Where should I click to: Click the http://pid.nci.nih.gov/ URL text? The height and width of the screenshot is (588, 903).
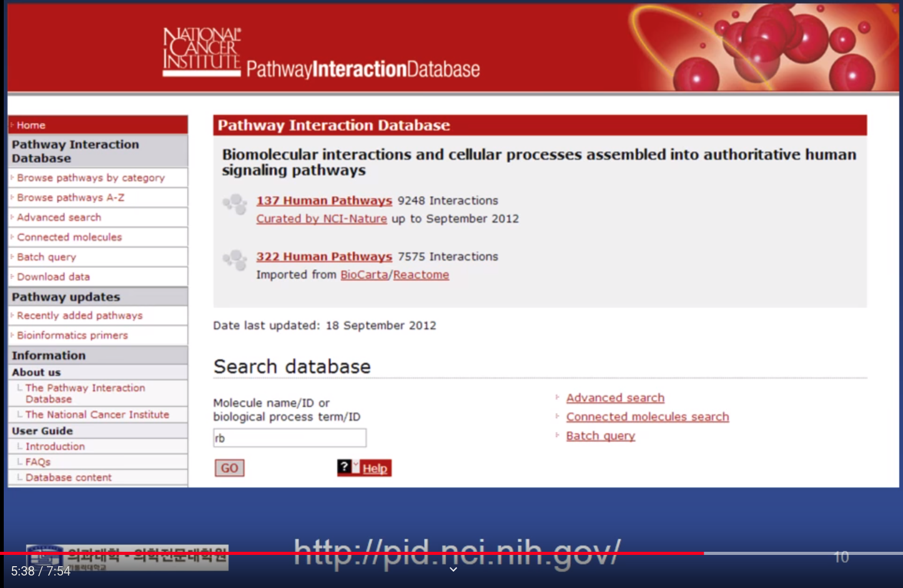click(x=457, y=553)
